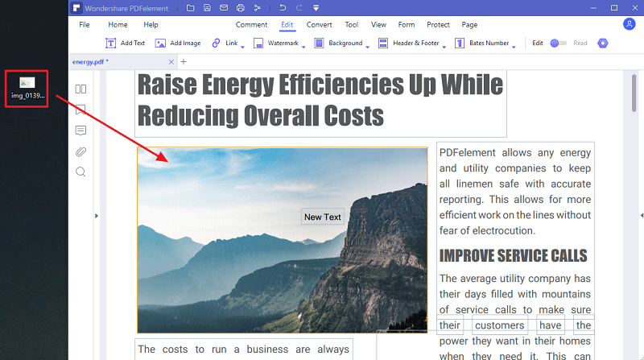Open the attachments paperclip panel

[81, 151]
